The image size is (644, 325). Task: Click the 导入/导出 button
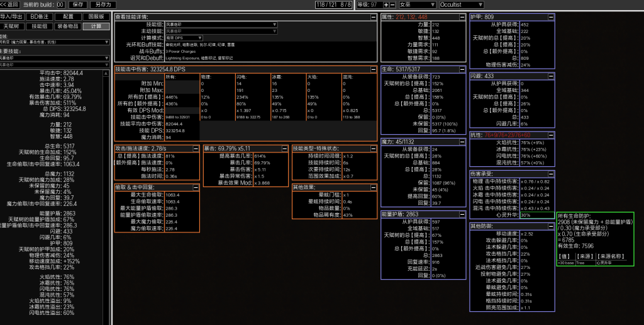point(11,17)
